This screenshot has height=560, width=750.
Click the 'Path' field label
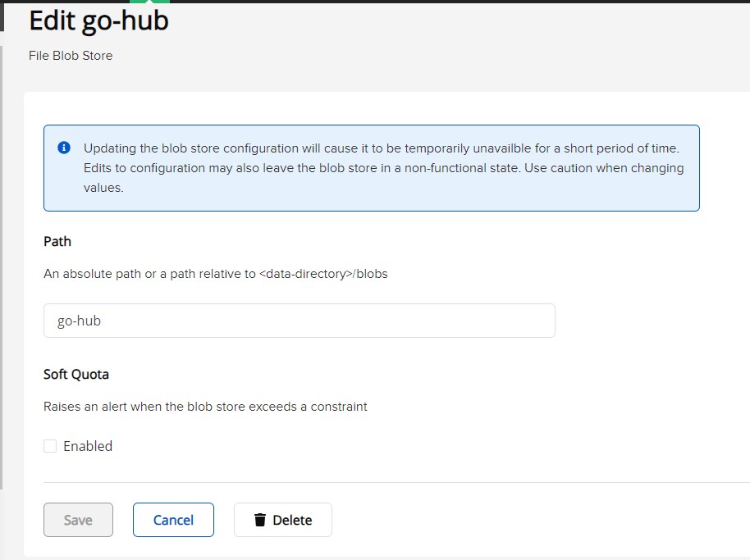coord(57,241)
